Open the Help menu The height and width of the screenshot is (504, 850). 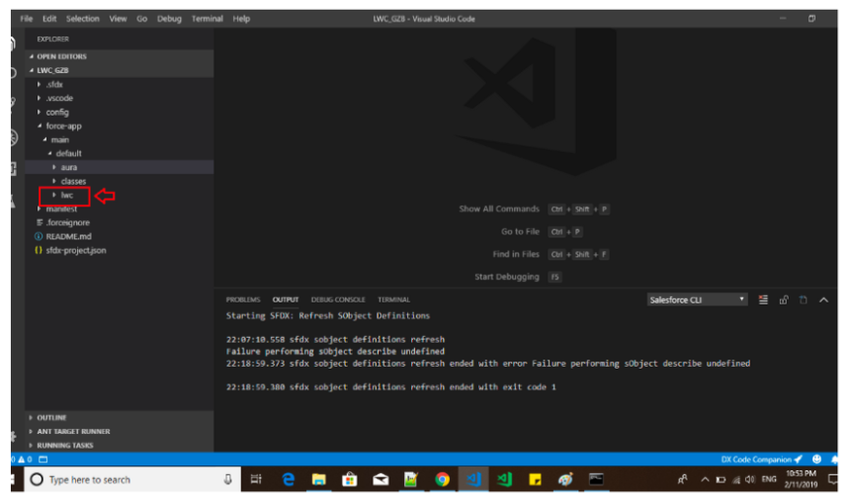[x=241, y=19]
